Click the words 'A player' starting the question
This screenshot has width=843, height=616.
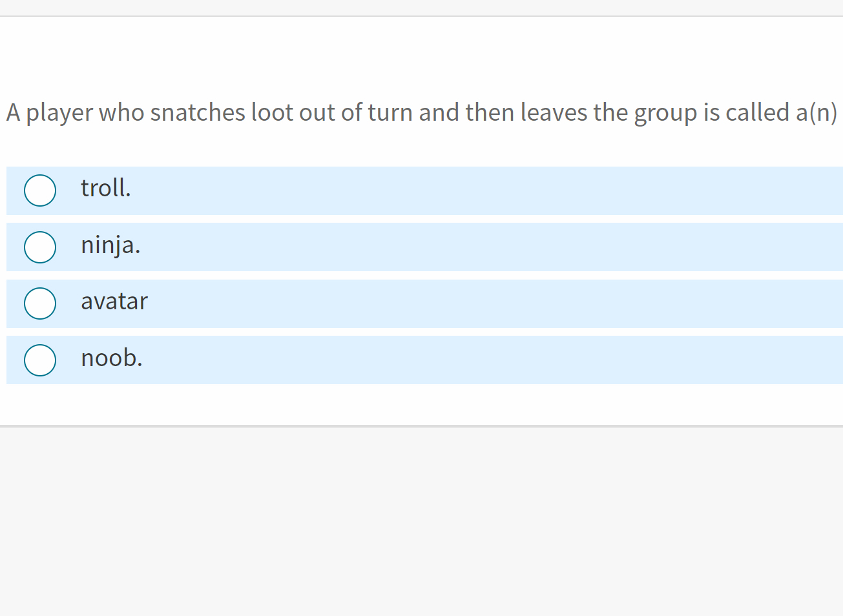(50, 112)
